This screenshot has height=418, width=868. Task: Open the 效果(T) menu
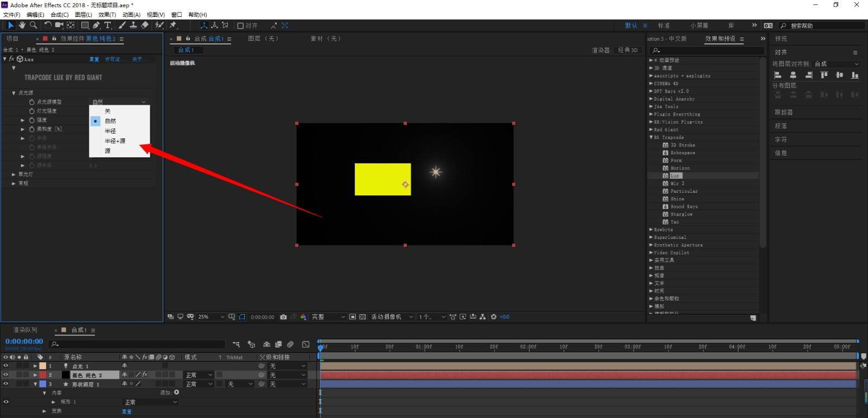(x=107, y=15)
